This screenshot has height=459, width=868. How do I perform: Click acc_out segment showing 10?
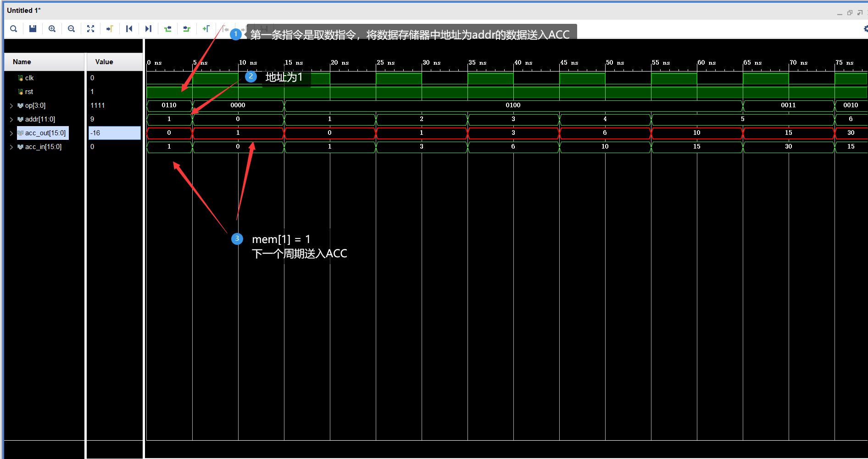coord(697,133)
